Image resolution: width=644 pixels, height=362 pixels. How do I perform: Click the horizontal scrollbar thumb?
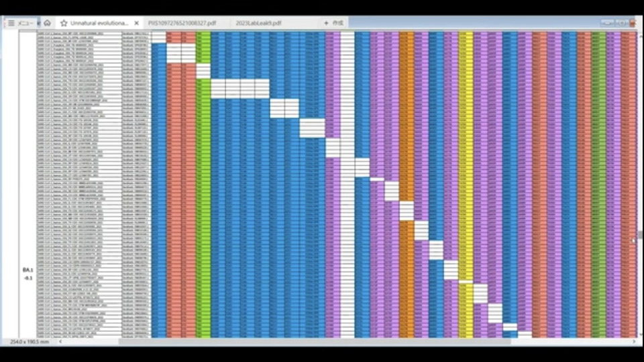315,341
